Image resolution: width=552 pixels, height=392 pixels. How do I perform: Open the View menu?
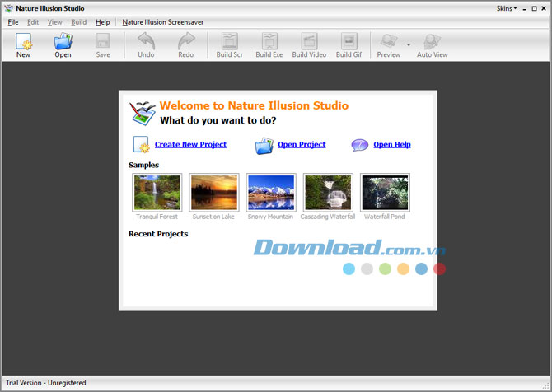(x=55, y=22)
